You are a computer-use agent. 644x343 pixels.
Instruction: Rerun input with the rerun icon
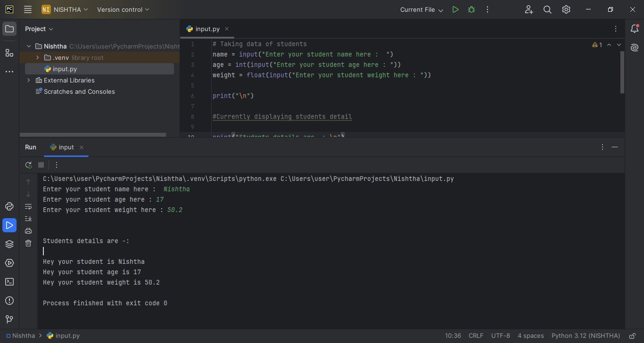coord(29,165)
